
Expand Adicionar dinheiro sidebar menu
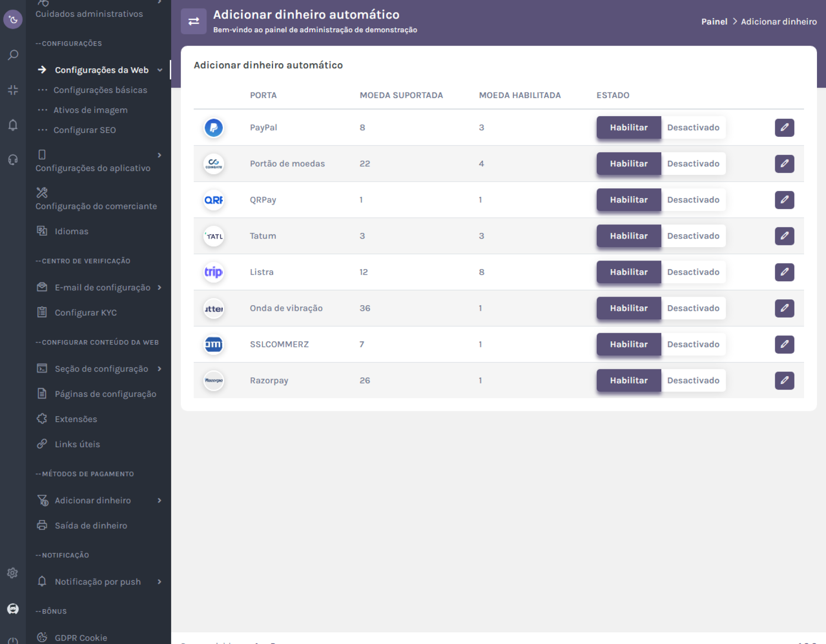point(160,500)
